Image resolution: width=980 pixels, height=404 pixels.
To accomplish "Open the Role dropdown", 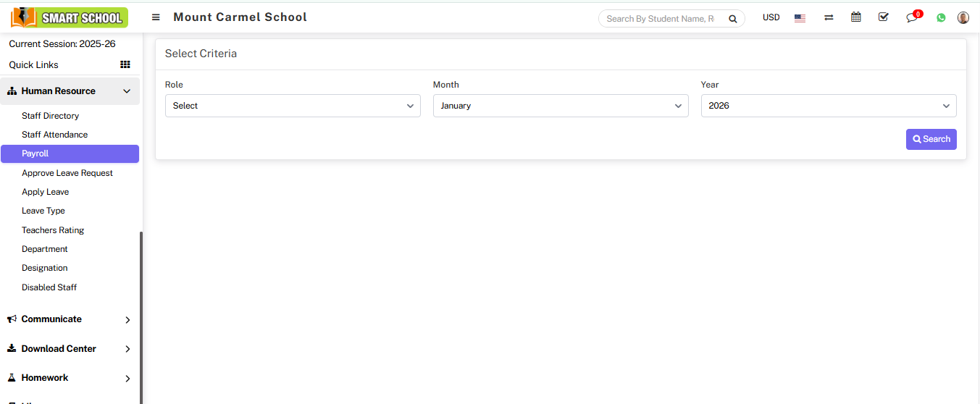I will 293,106.
